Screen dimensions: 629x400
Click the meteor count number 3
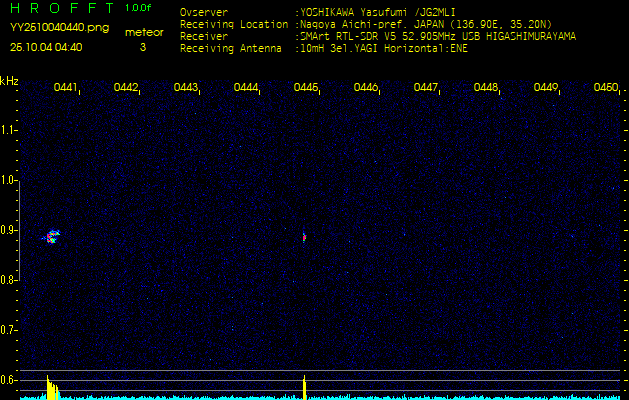click(142, 47)
